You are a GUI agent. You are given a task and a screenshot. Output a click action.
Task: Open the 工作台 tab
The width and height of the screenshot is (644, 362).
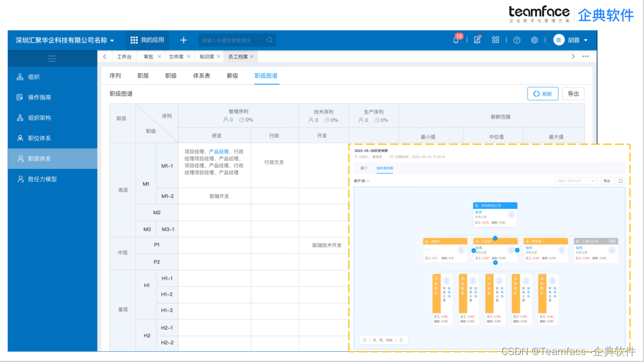coord(124,56)
